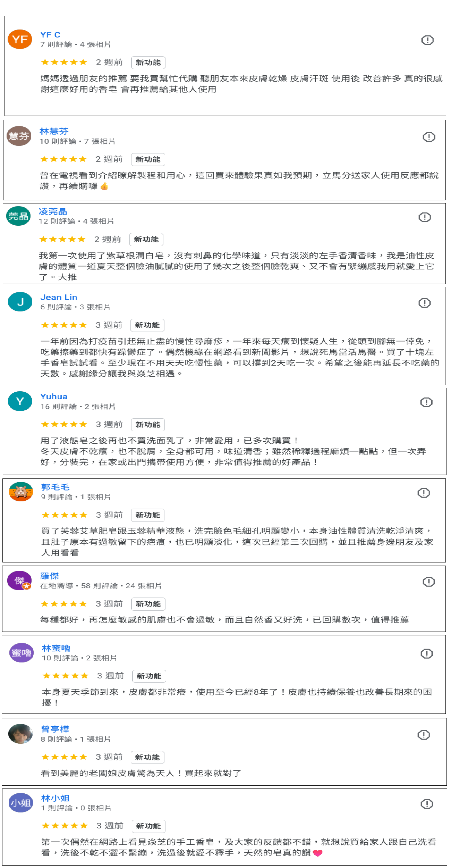
Task: Flag the review by 郭毛毛
Action: click(424, 493)
